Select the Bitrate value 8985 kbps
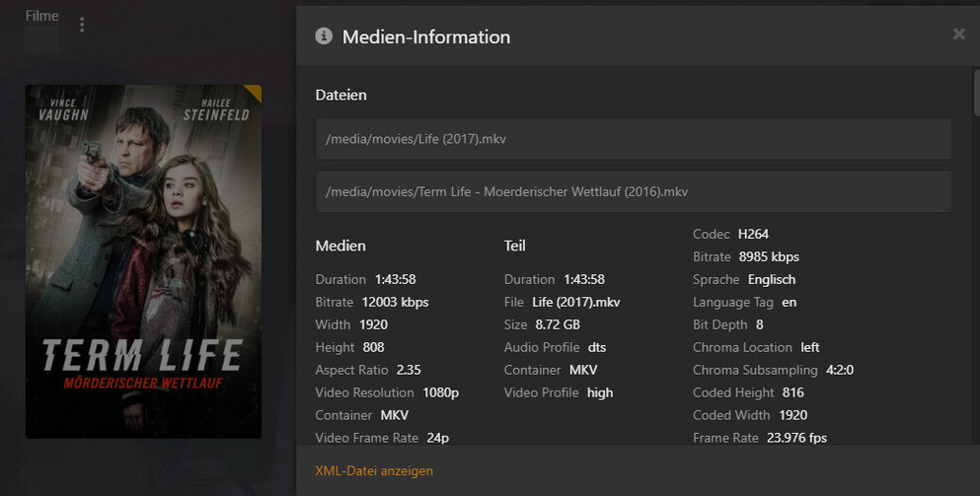This screenshot has height=496, width=980. (x=769, y=256)
